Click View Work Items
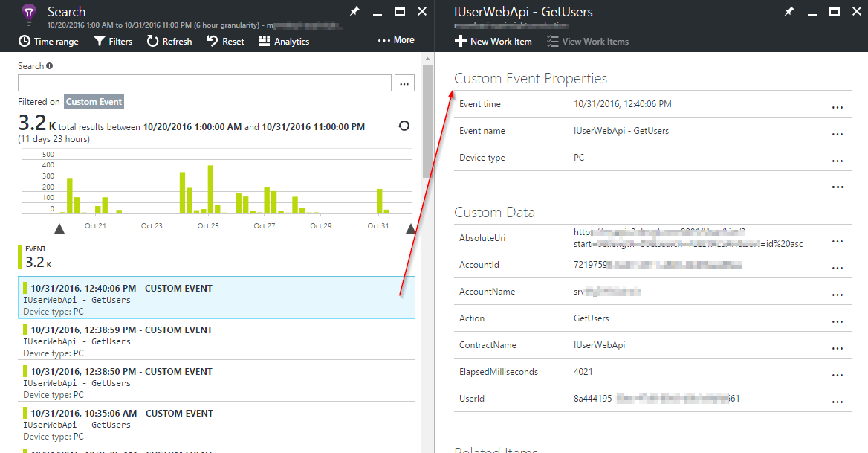 [588, 42]
